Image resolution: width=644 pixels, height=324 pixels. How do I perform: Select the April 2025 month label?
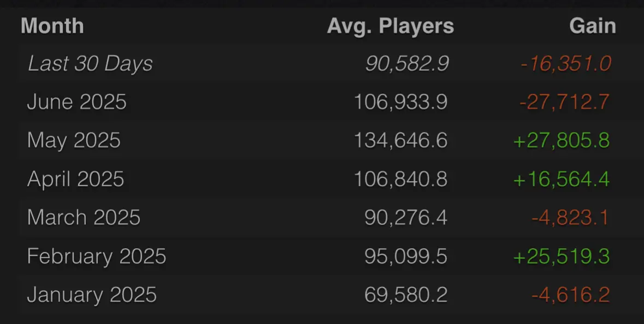pos(75,179)
